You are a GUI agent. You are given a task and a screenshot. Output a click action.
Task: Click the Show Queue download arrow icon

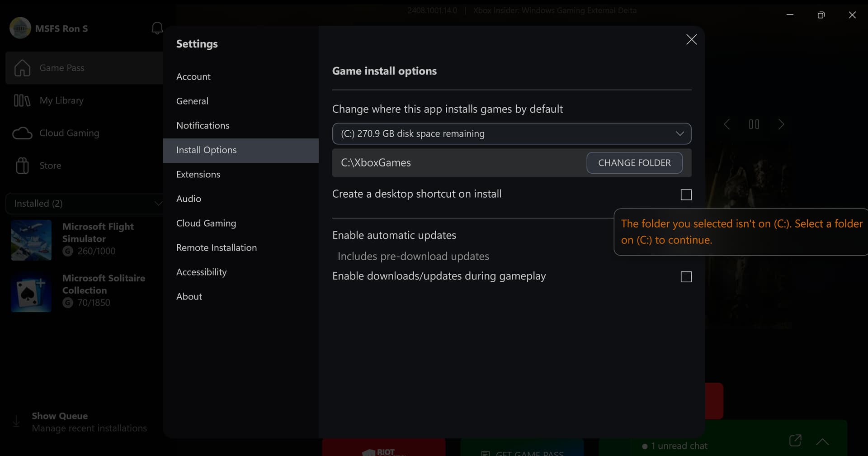click(x=16, y=422)
